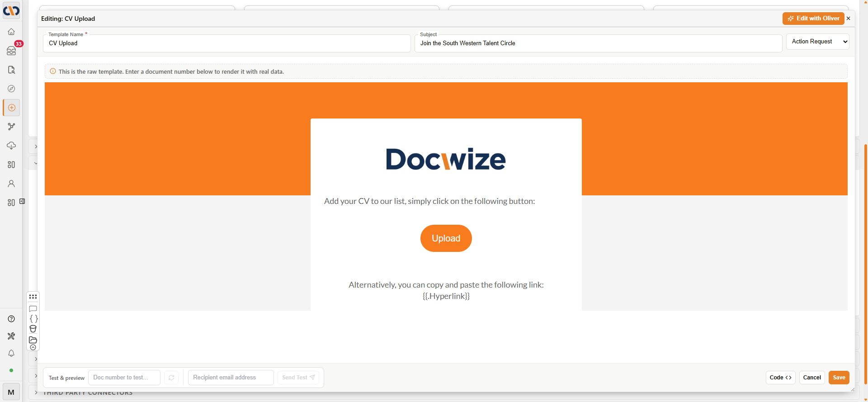Open the compass explore icon
868x402 pixels.
[x=11, y=89]
